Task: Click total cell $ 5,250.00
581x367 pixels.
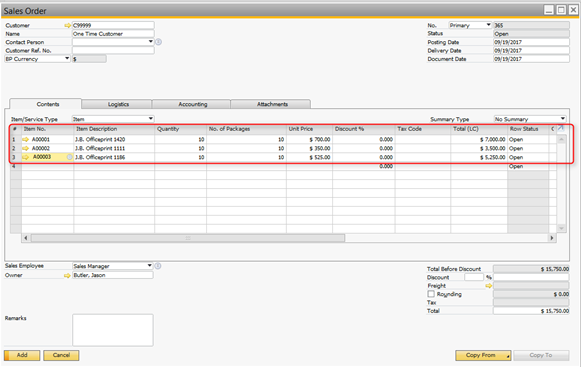Action: (479, 158)
